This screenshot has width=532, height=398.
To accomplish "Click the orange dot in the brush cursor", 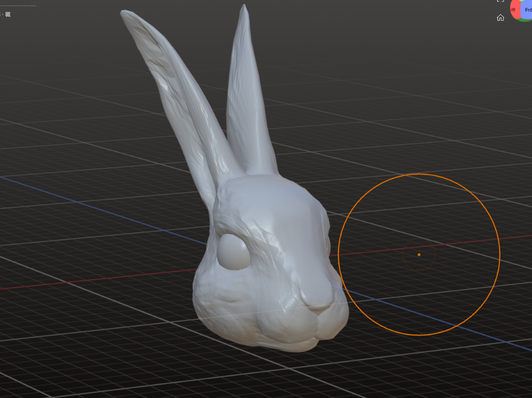I will tap(419, 255).
